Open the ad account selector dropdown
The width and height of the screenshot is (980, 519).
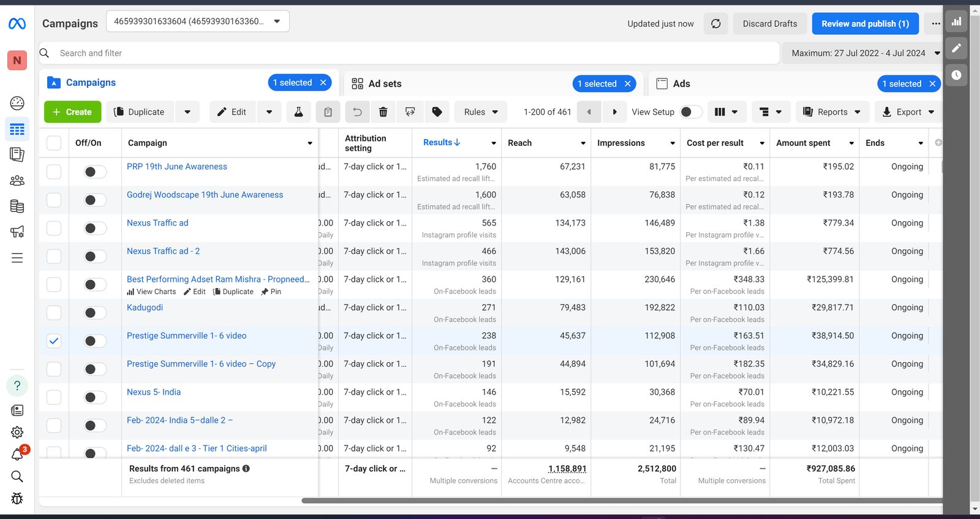pos(197,21)
